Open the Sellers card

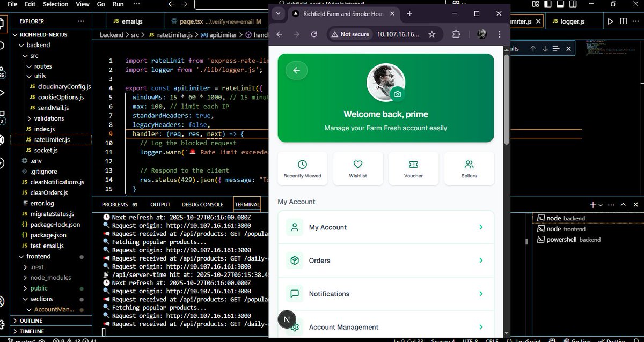coord(469,169)
